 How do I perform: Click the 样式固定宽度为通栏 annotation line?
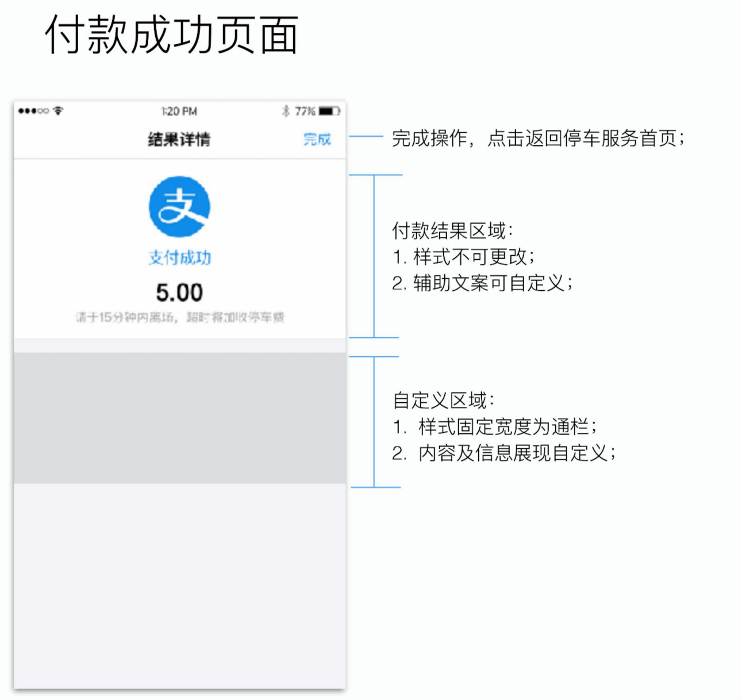tap(495, 427)
